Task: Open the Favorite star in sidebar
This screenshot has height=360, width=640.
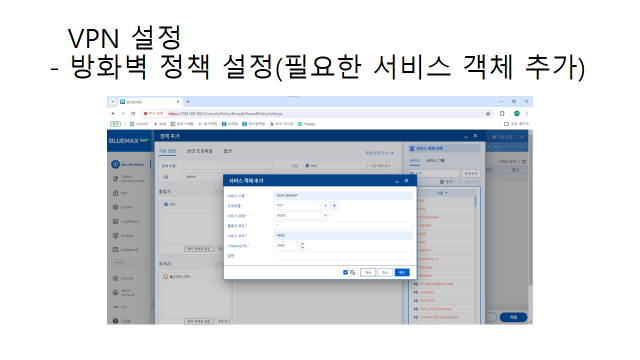Action: pos(116,278)
